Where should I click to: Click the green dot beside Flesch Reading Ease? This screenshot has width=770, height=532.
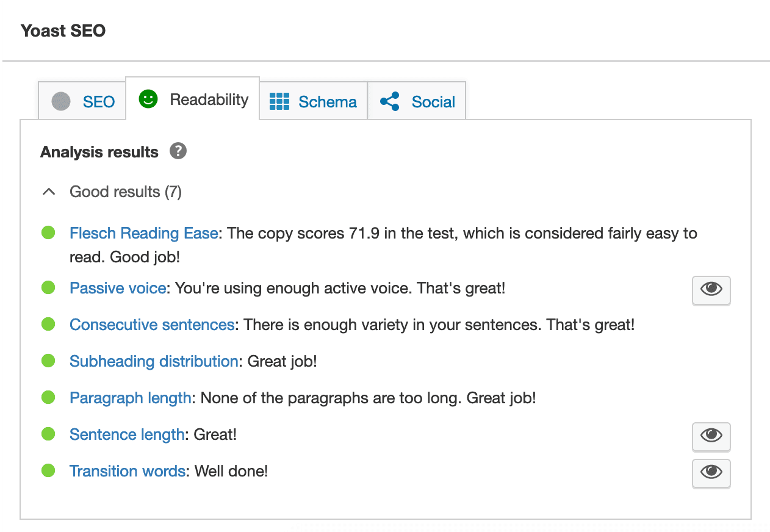tap(48, 232)
